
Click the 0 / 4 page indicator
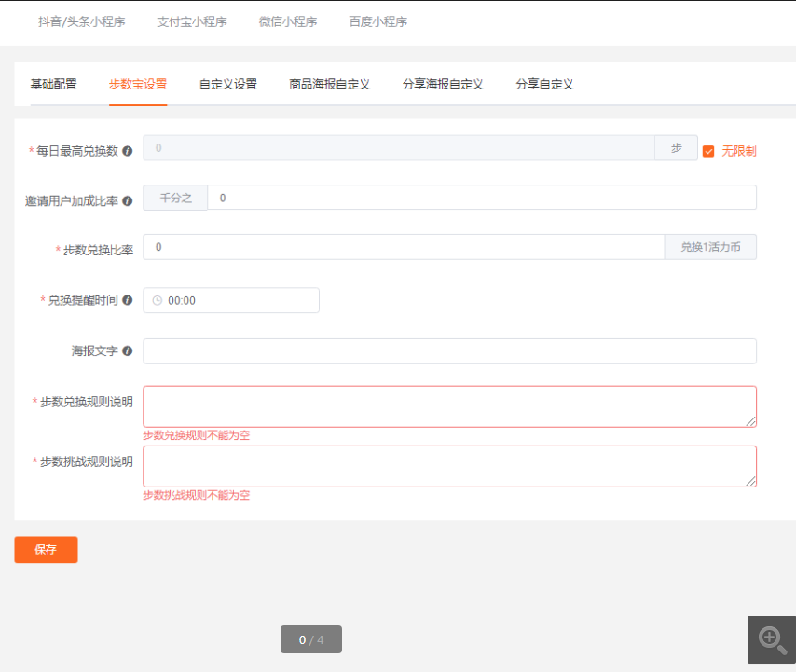pos(311,639)
